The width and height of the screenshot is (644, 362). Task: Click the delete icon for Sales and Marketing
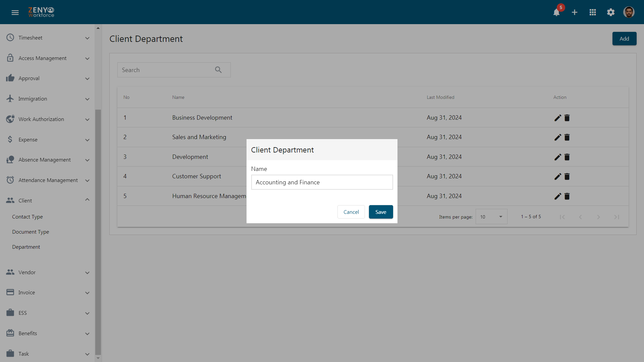tap(567, 137)
